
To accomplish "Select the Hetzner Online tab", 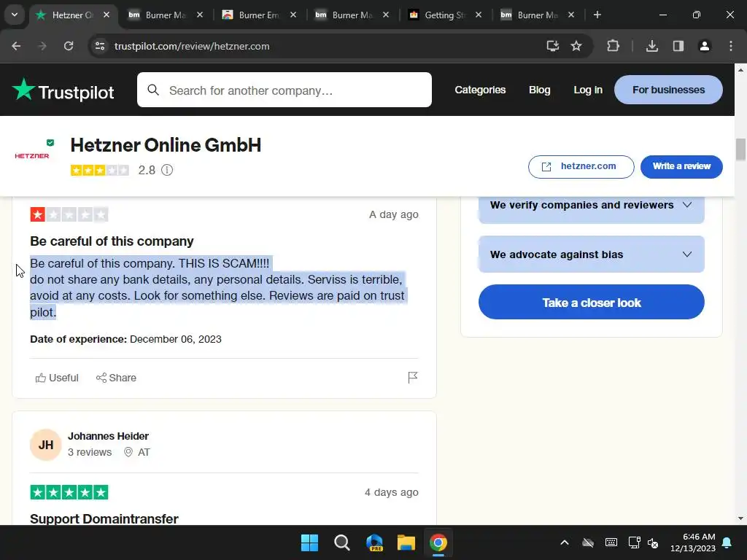I will pyautogui.click(x=72, y=15).
